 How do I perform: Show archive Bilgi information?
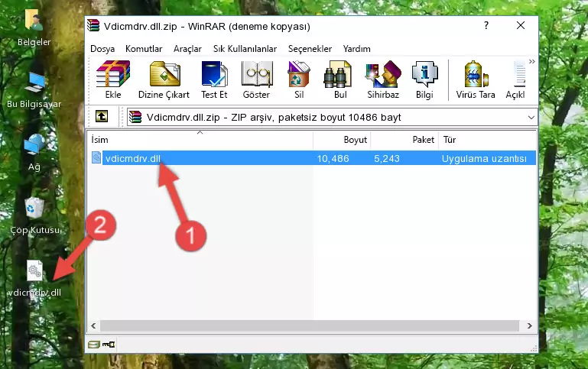coord(424,79)
